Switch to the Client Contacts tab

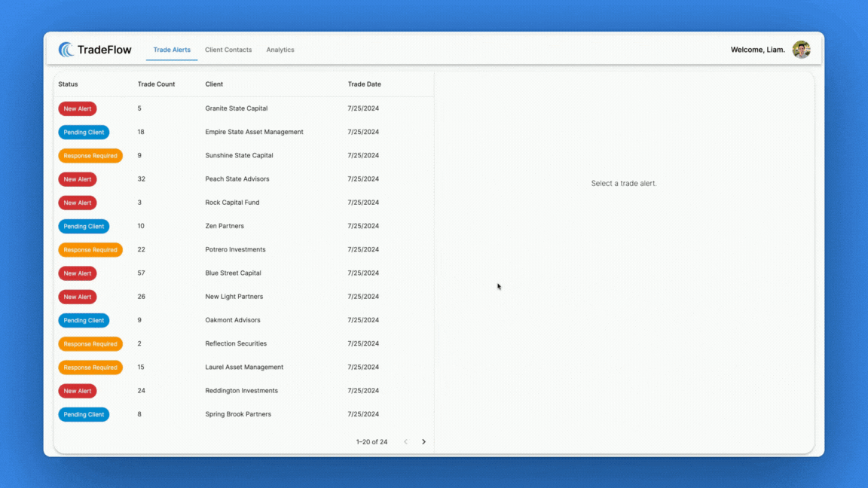click(x=228, y=50)
